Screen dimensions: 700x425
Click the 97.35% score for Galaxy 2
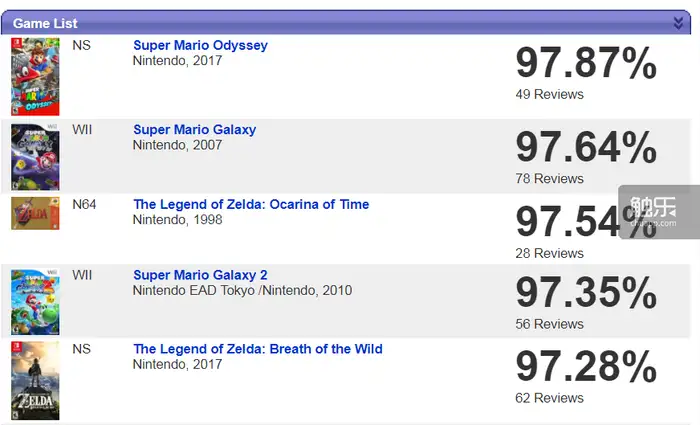tap(586, 292)
